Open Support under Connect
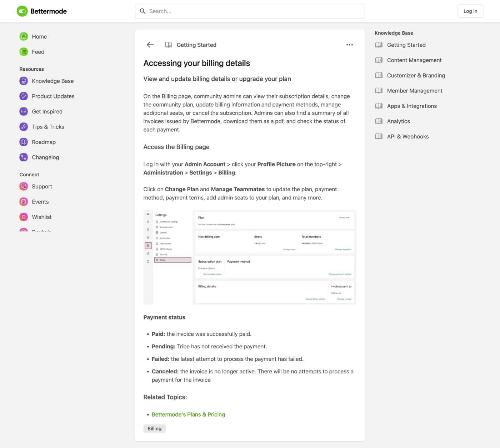 click(42, 186)
